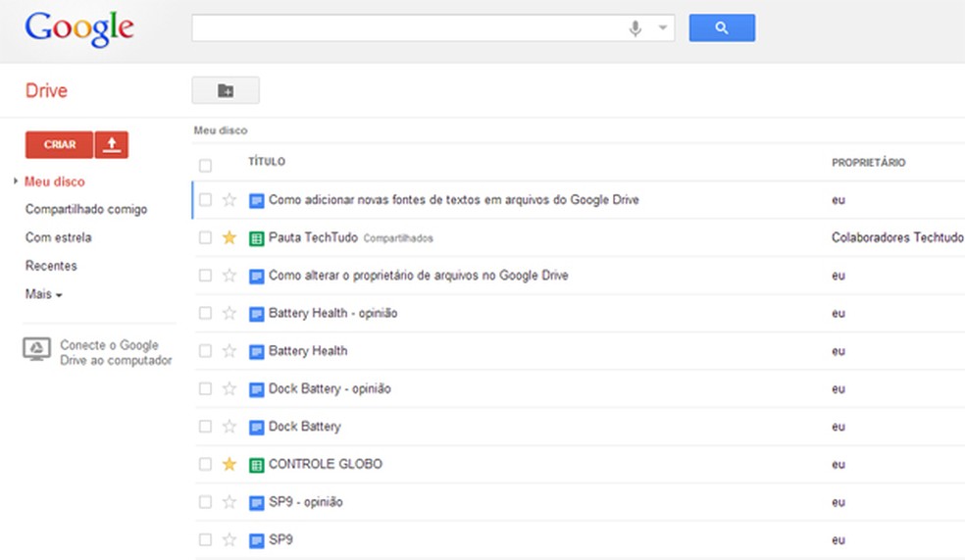Star 'Como adicionar novas fontes' document
965x560 pixels.
tap(229, 199)
